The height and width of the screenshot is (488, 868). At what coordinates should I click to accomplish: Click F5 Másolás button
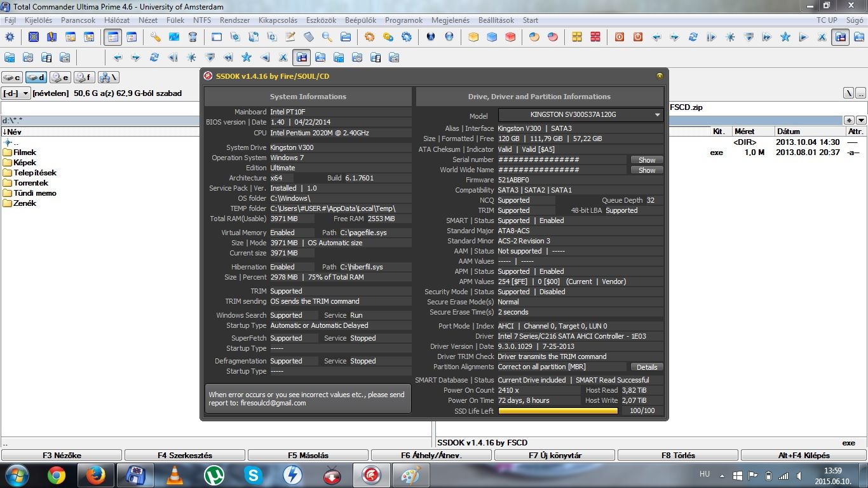[308, 455]
